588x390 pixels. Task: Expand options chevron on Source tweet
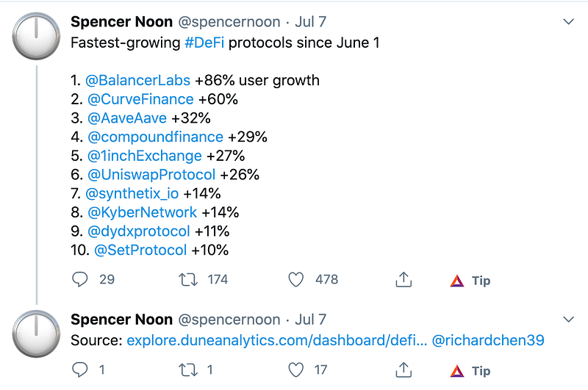pyautogui.click(x=568, y=319)
